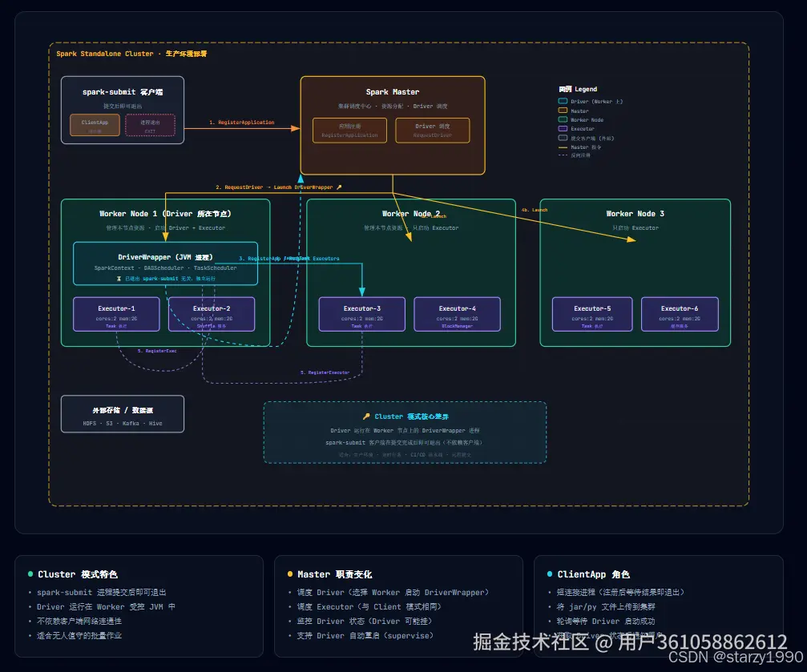Select the Executor-6 box
This screenshot has height=672, width=807.
(680, 314)
